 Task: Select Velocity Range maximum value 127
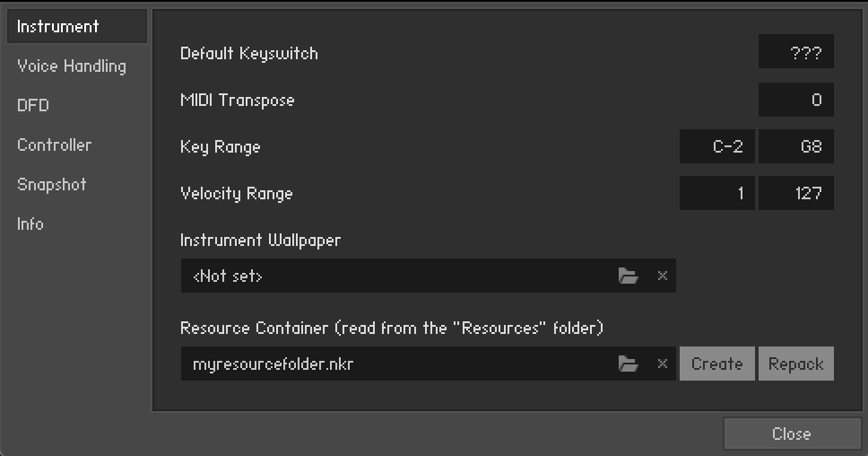(x=796, y=193)
